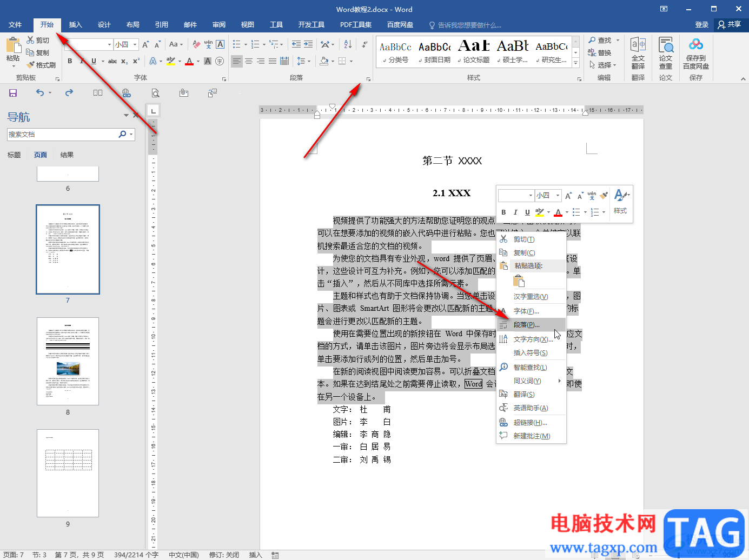Apply superscript (x²) formatting

click(136, 61)
